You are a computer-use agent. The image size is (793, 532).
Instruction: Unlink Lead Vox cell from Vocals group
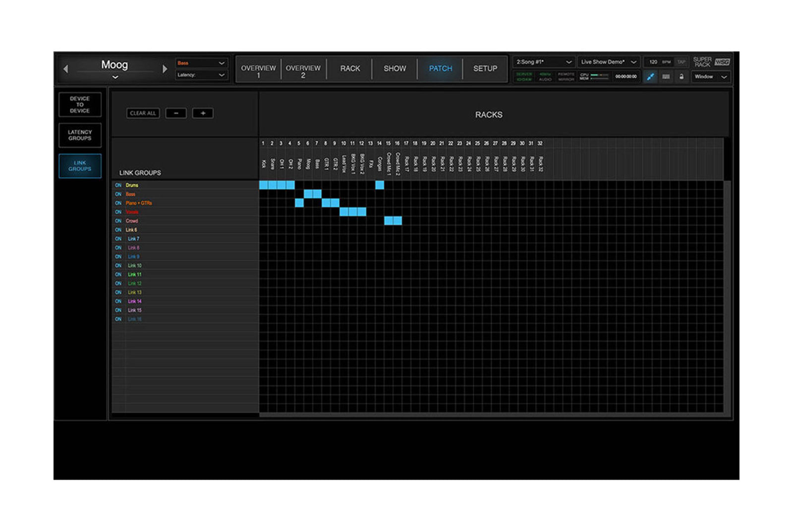coord(344,212)
